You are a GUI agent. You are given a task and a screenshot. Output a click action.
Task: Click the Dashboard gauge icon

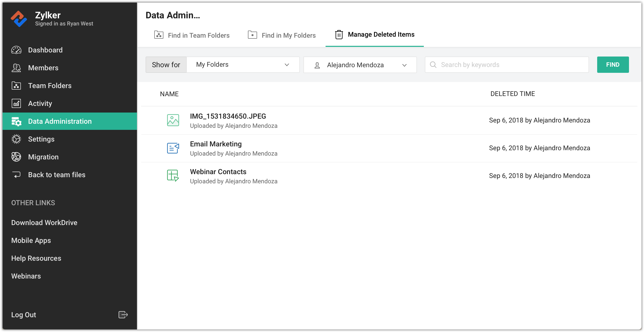16,50
